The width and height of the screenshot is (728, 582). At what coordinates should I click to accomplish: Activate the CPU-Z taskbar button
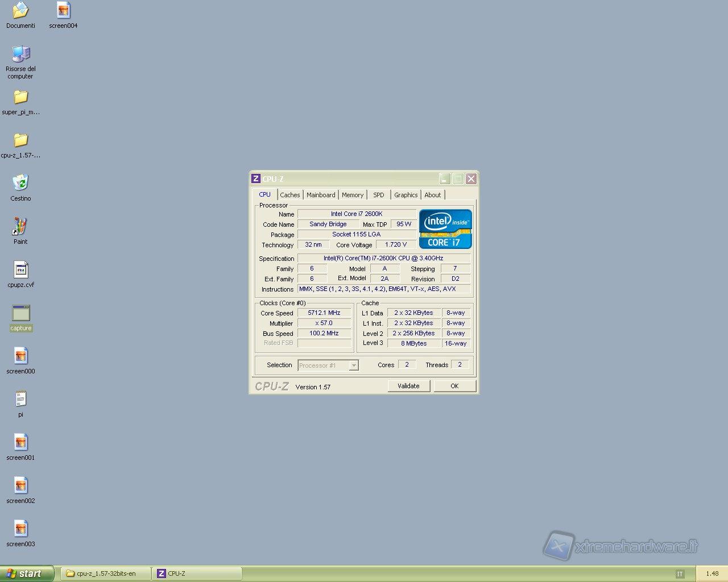[197, 573]
